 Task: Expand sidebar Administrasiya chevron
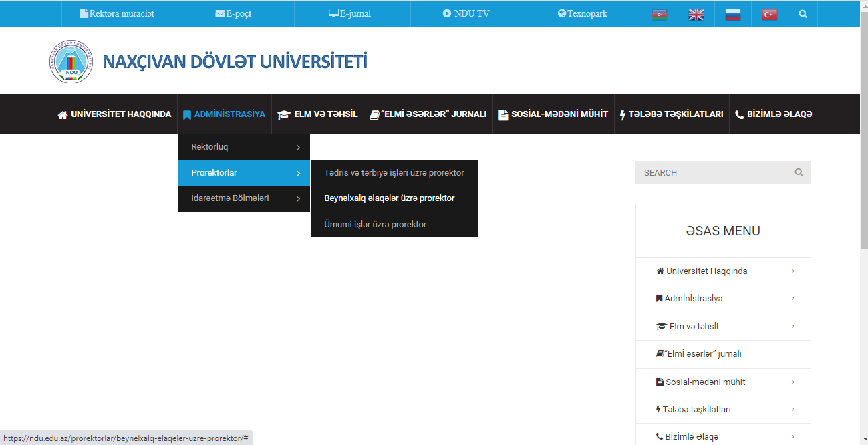(793, 298)
